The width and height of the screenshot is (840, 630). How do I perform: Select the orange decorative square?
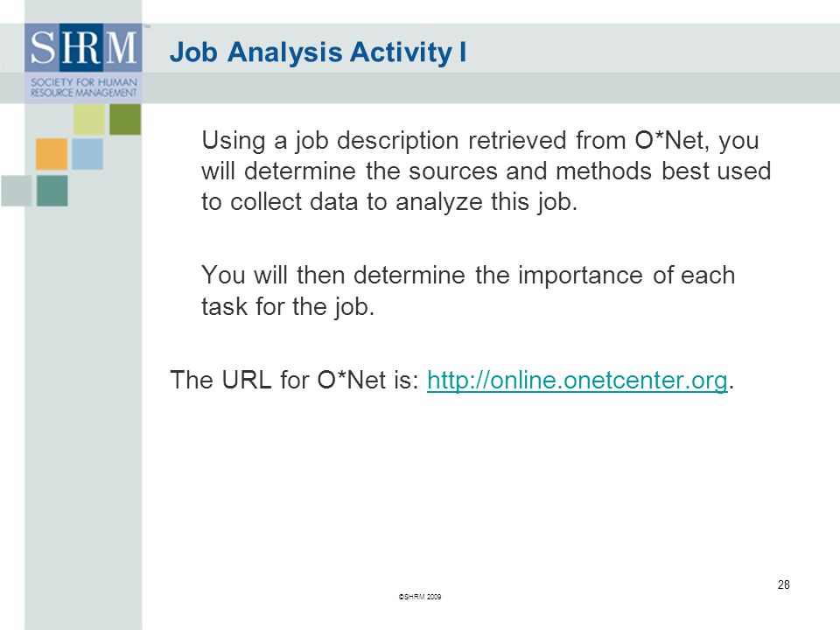(x=52, y=154)
